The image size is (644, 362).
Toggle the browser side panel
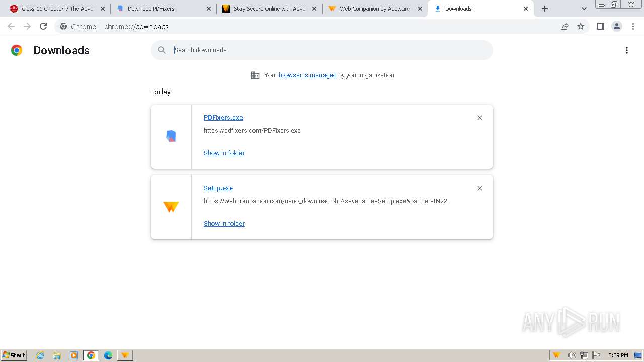[x=600, y=26]
